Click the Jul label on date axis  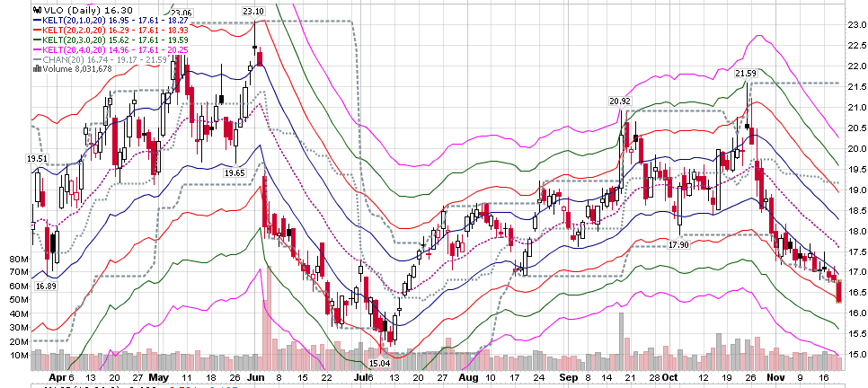(x=360, y=377)
